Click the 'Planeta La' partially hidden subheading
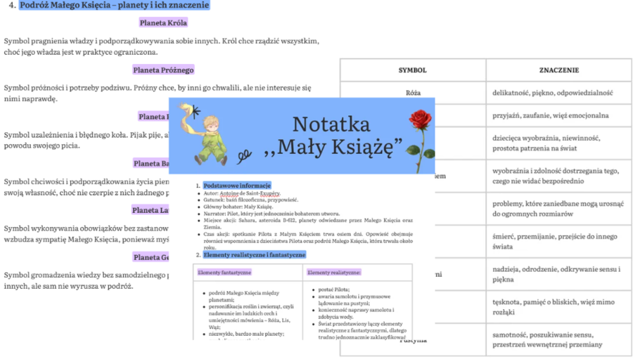 (151, 210)
